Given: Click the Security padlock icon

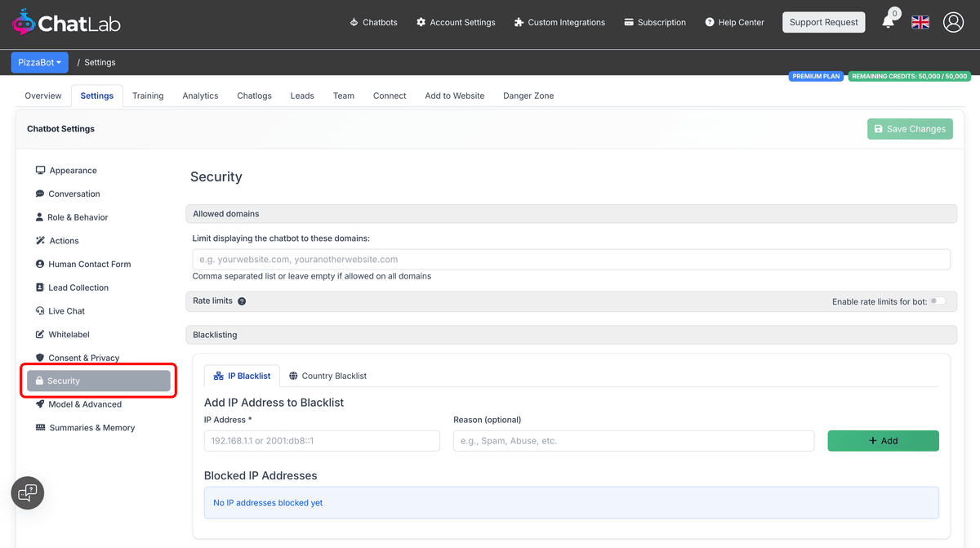Looking at the screenshot, I should [41, 381].
